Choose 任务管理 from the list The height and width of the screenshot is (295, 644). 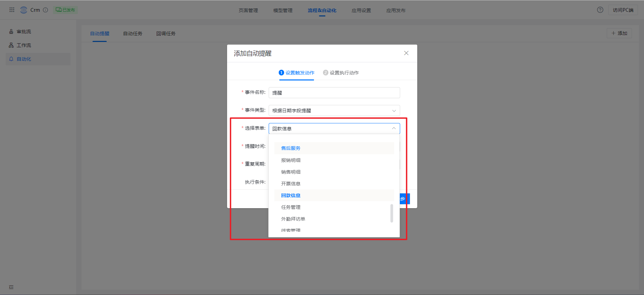334,207
